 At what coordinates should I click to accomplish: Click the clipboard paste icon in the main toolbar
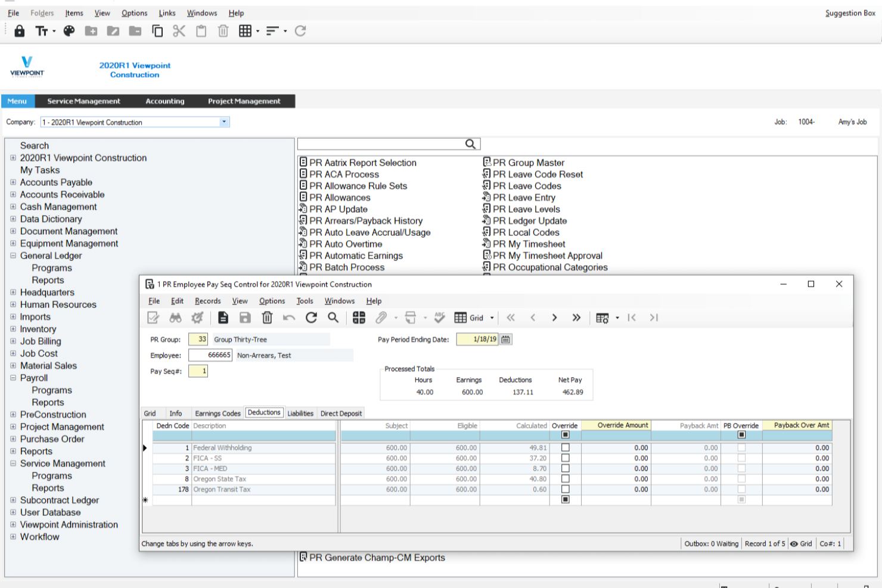(201, 31)
